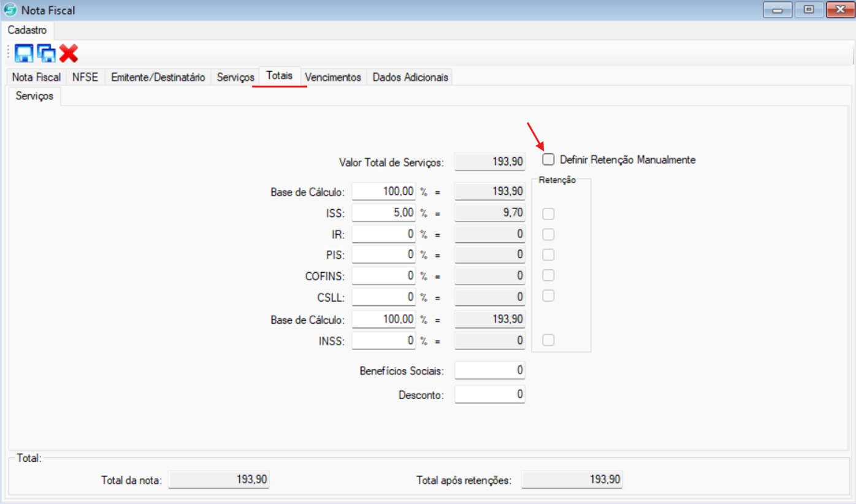Viewport: 856px width, 504px height.
Task: Click the Nota Fiscal app icon in title bar
Action: [10, 10]
